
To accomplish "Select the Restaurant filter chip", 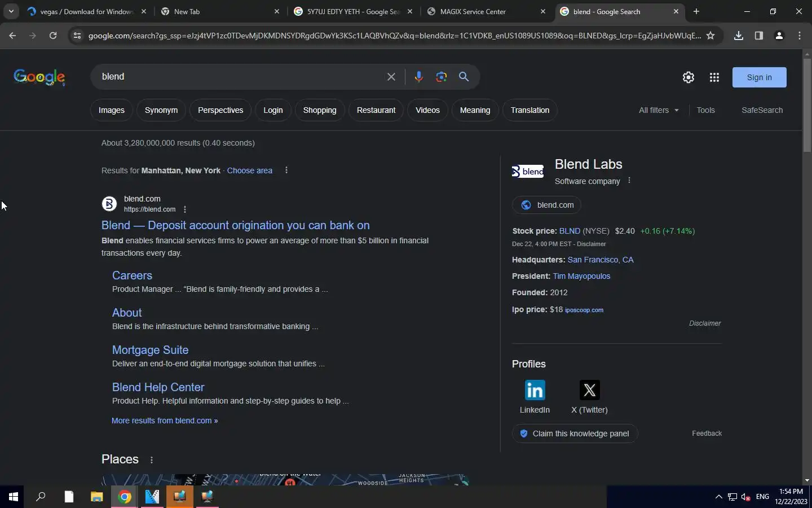I will [x=376, y=110].
